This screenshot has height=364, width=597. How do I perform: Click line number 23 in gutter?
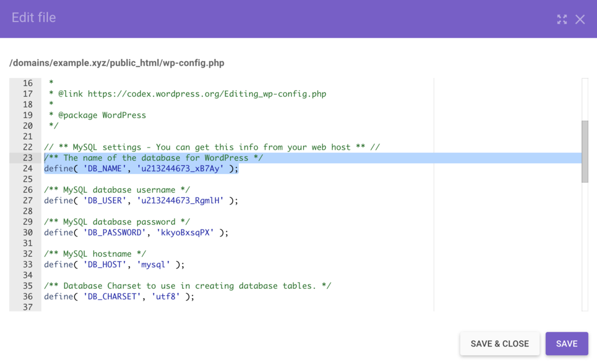[28, 158]
